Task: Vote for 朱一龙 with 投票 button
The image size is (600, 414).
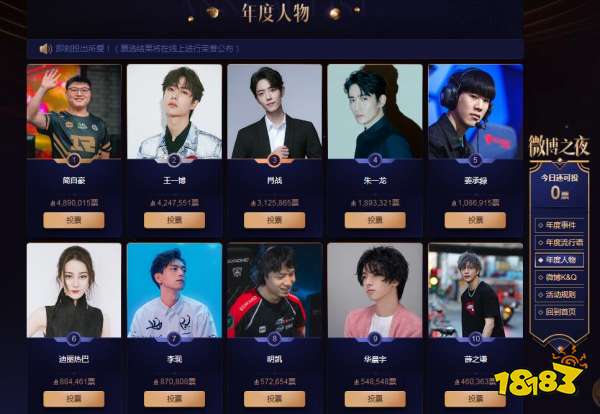Action: [x=375, y=220]
